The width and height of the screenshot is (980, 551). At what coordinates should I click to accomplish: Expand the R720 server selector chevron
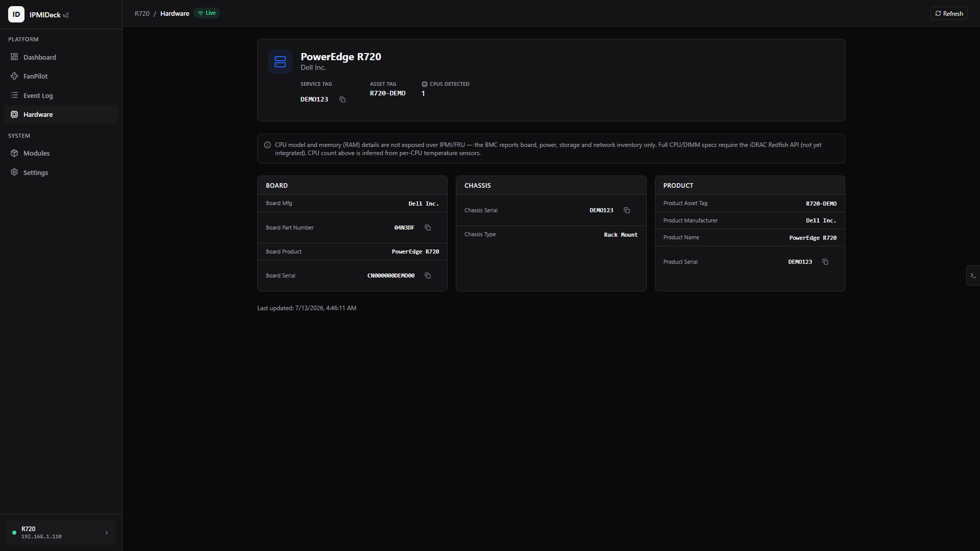(x=107, y=533)
